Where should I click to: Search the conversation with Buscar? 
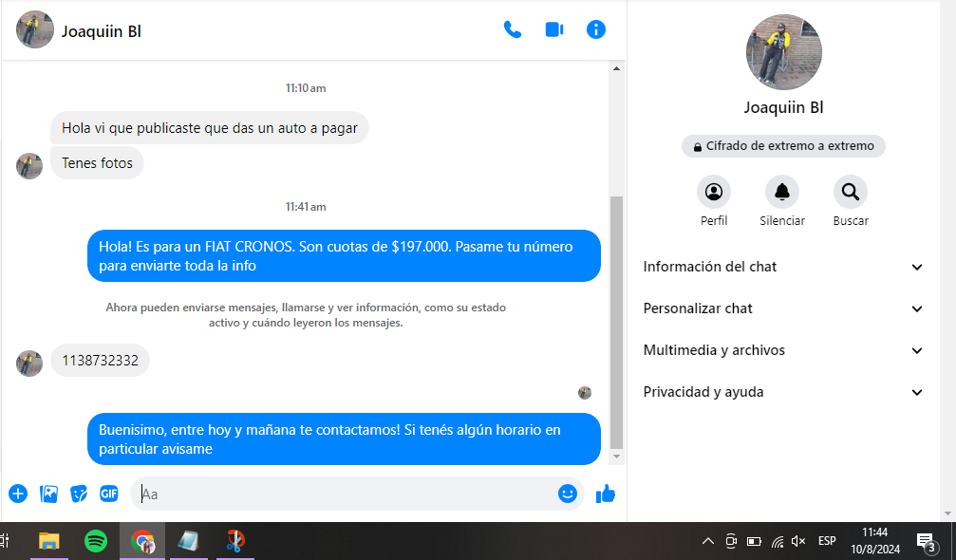coord(851,193)
